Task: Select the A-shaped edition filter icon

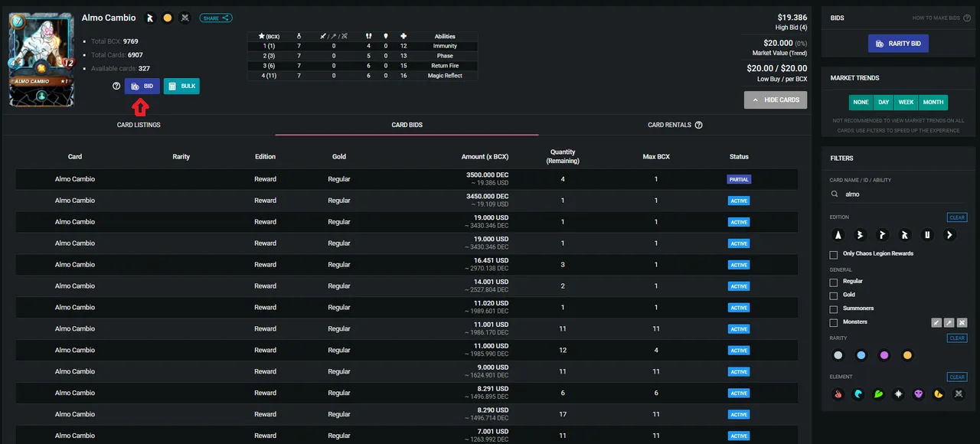Action: click(x=838, y=234)
